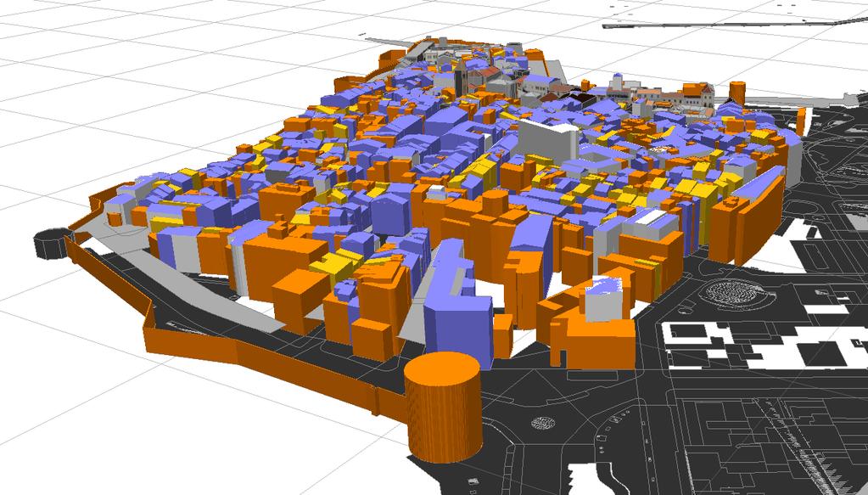Select the tall light gray block in city center

(x=547, y=141)
